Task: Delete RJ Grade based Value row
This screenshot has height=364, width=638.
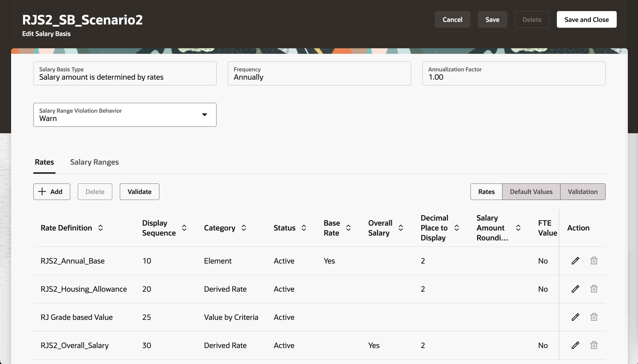Action: click(594, 317)
